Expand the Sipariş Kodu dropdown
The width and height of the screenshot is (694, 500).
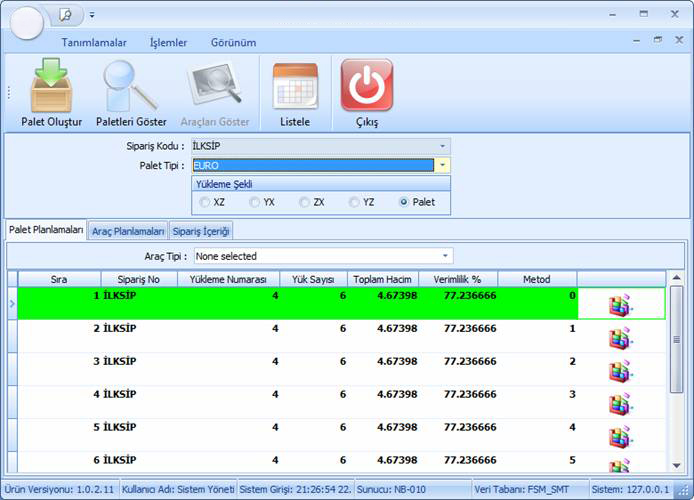pos(443,146)
